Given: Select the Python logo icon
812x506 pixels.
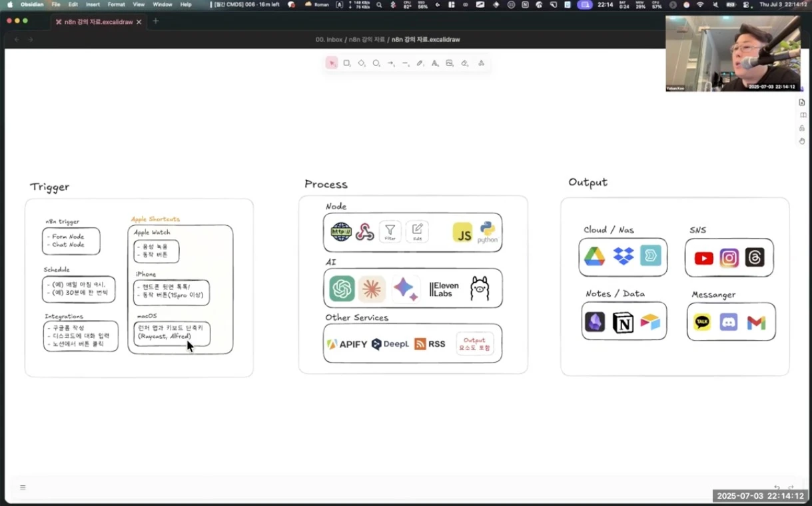Looking at the screenshot, I should coord(488,232).
